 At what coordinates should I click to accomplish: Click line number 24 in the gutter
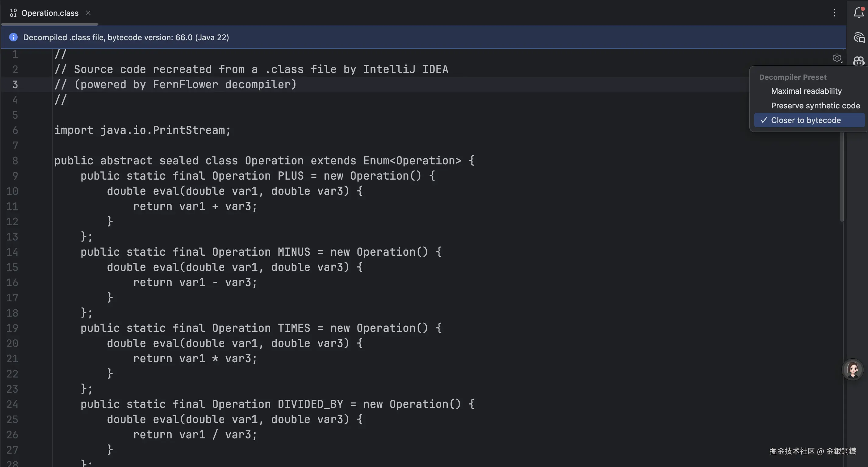(12, 404)
